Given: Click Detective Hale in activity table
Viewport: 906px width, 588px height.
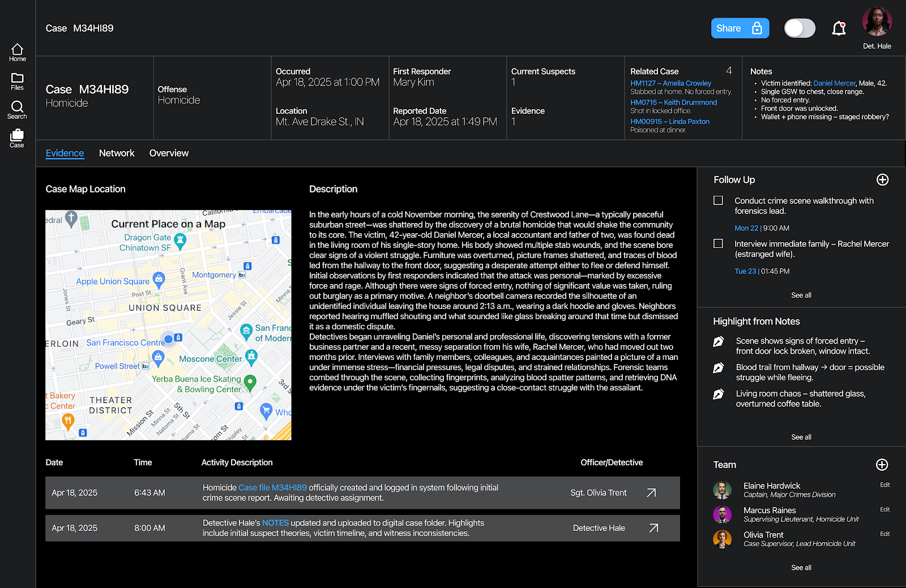Looking at the screenshot, I should pos(599,528).
